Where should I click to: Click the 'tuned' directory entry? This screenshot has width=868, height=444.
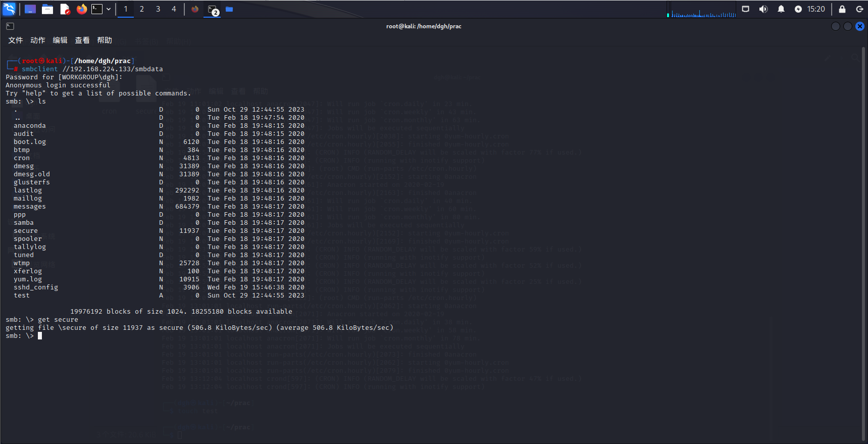click(24, 255)
